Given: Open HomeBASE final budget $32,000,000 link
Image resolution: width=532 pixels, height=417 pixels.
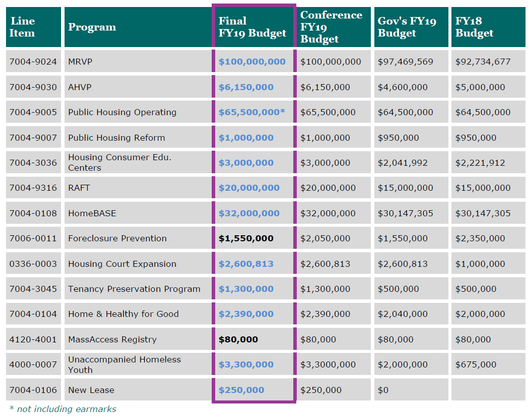Looking at the screenshot, I should pos(249,213).
